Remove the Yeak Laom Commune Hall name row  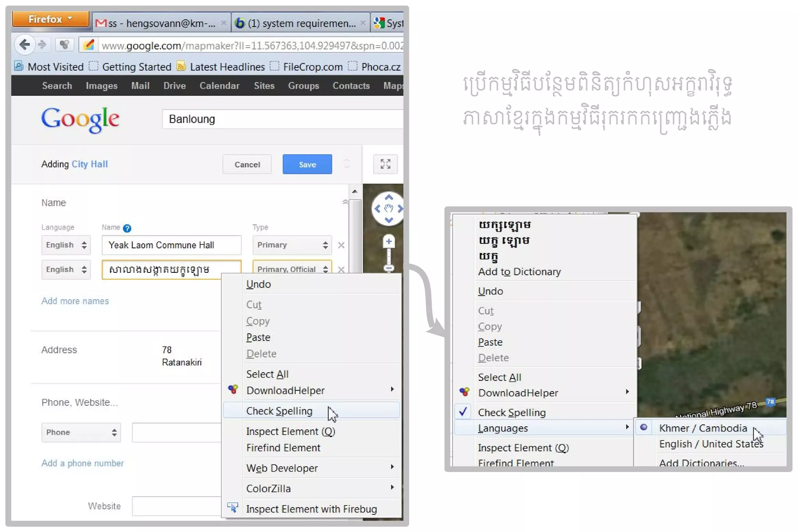(341, 245)
